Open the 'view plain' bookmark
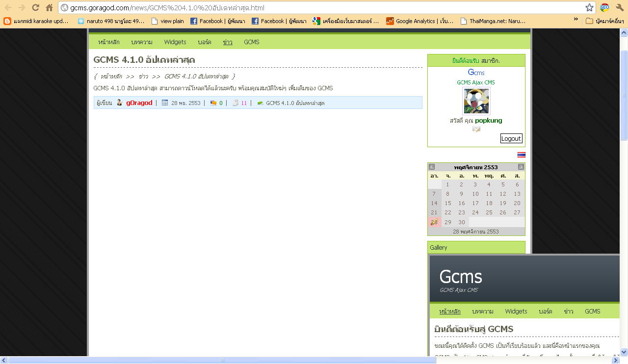 click(x=168, y=21)
